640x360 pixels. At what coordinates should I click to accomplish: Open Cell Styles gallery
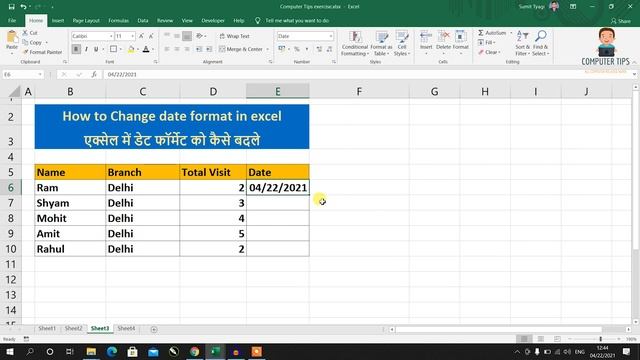[402, 44]
